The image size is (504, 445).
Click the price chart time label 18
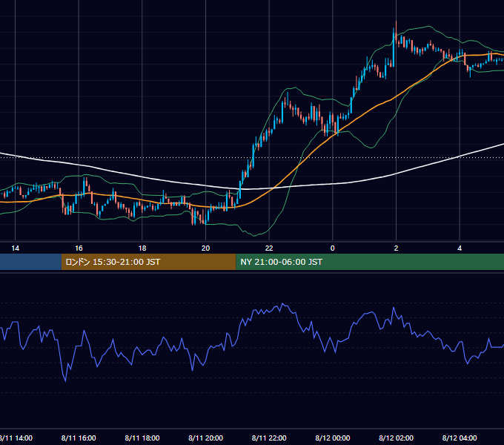click(x=142, y=248)
